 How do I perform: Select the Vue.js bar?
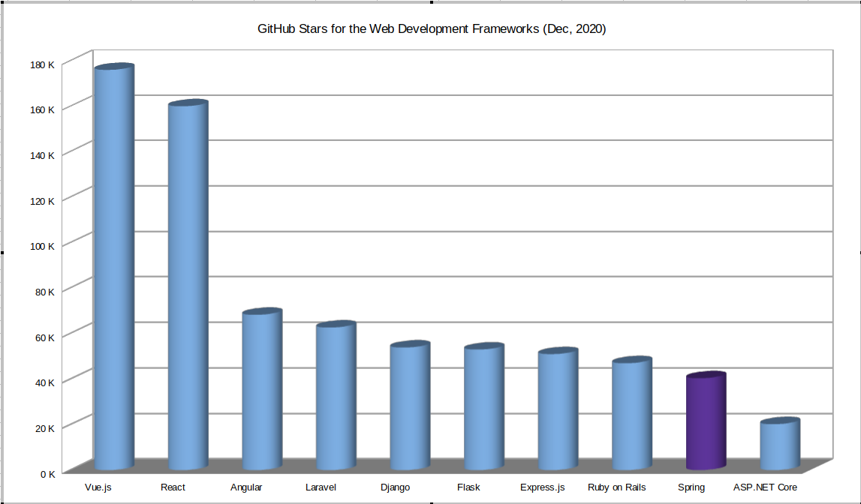113,262
